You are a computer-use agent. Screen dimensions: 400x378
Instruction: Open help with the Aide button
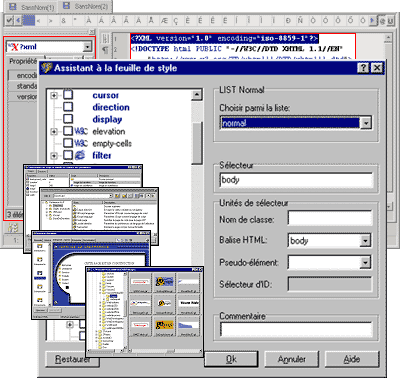pyautogui.click(x=352, y=359)
